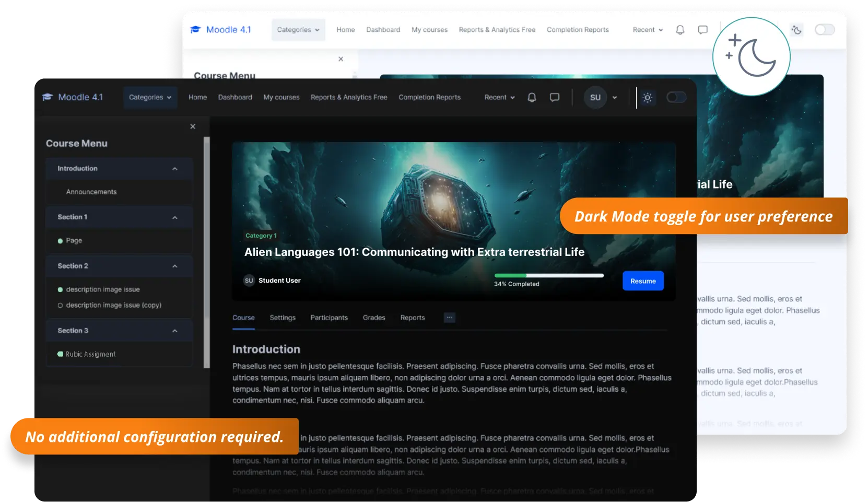Click the sun icon in dark window
Screen dimensions: 868x502
click(648, 98)
